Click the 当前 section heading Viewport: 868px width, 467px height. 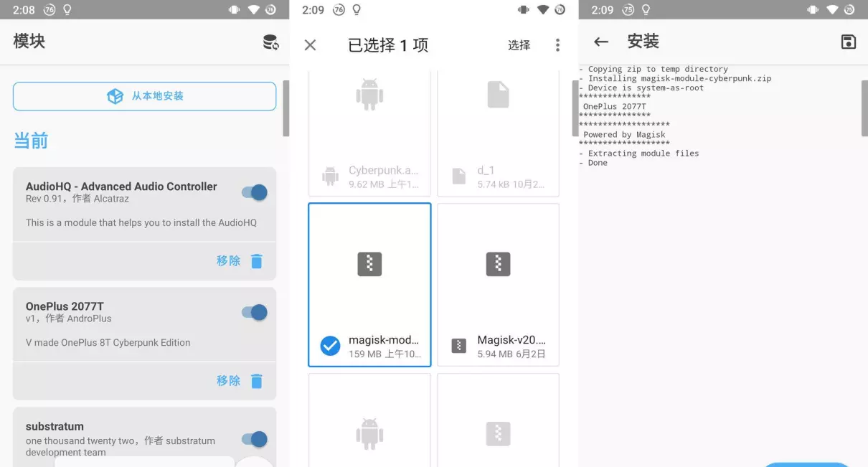tap(31, 141)
